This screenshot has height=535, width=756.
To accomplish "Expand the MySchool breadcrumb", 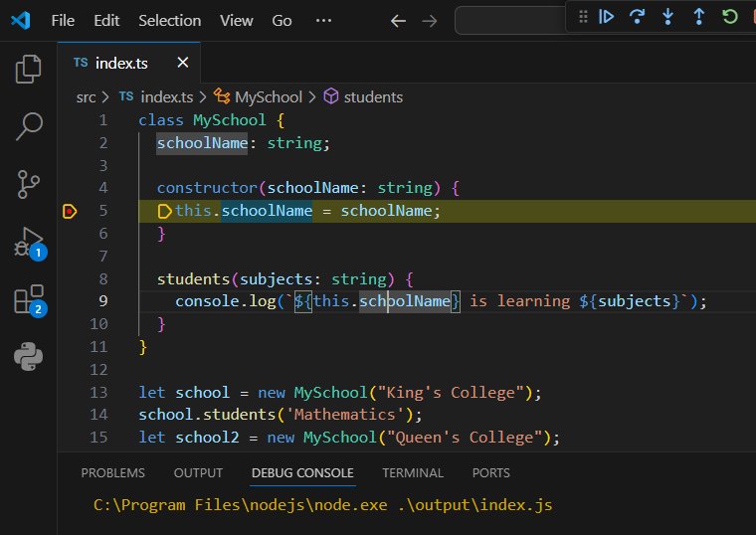I will click(x=268, y=97).
